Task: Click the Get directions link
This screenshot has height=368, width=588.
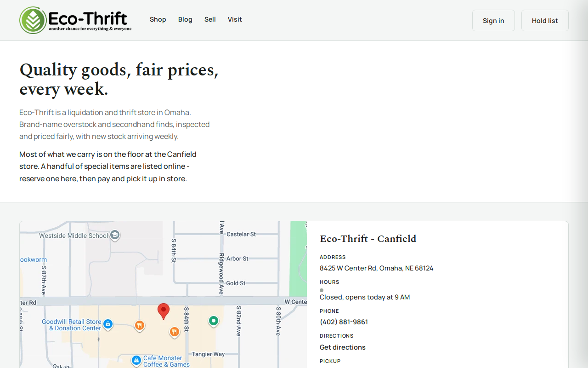Action: [x=343, y=347]
